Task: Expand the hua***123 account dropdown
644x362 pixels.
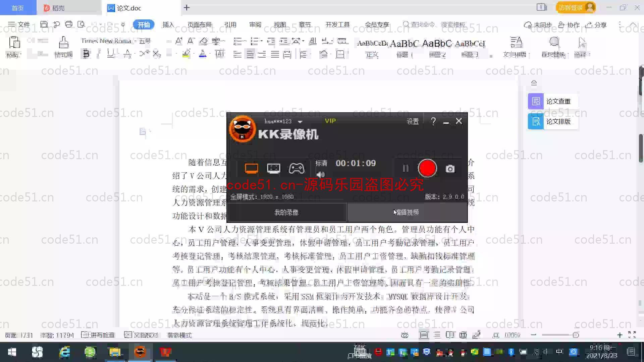Action: (x=300, y=122)
